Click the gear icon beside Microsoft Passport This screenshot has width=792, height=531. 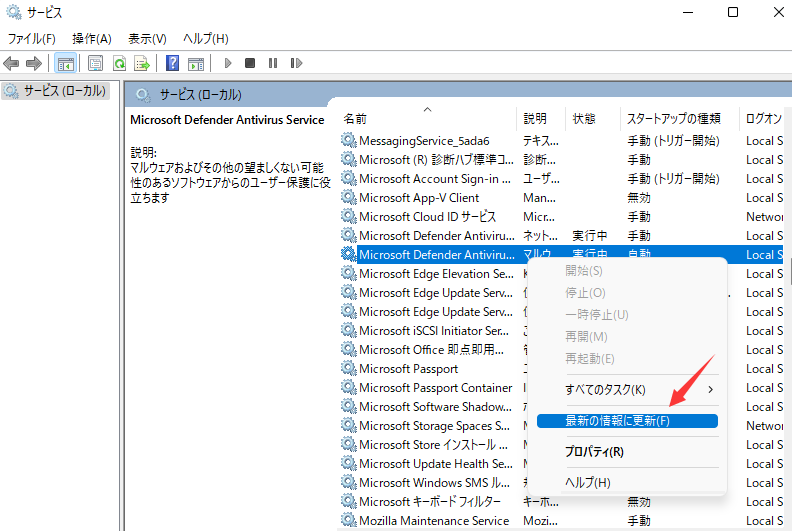coord(349,368)
